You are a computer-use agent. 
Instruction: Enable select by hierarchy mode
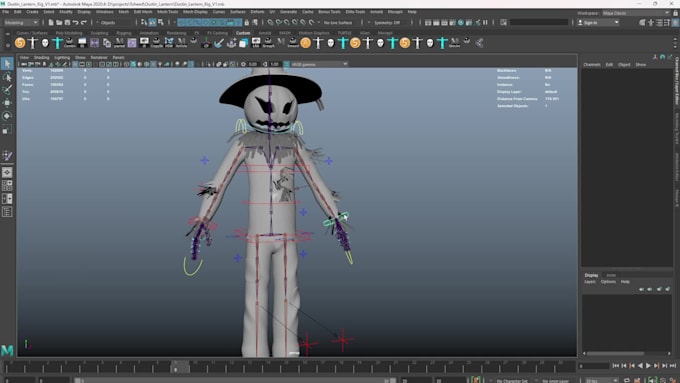tap(144, 22)
